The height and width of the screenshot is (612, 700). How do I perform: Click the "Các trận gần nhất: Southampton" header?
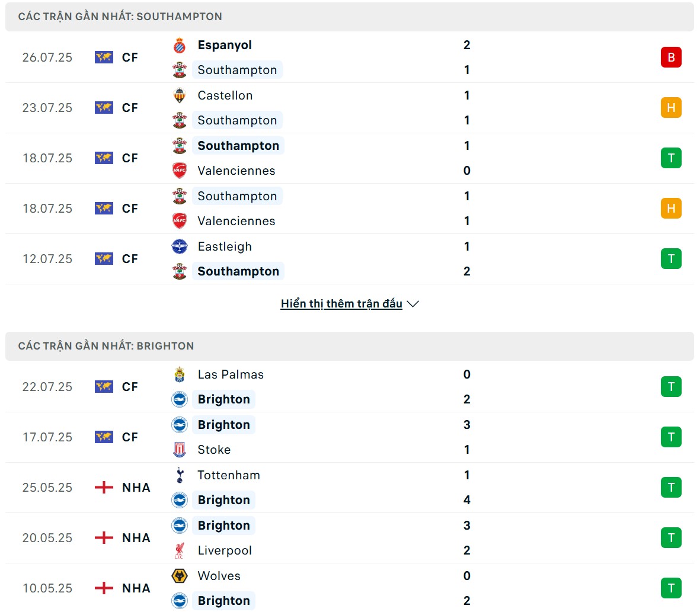click(120, 17)
